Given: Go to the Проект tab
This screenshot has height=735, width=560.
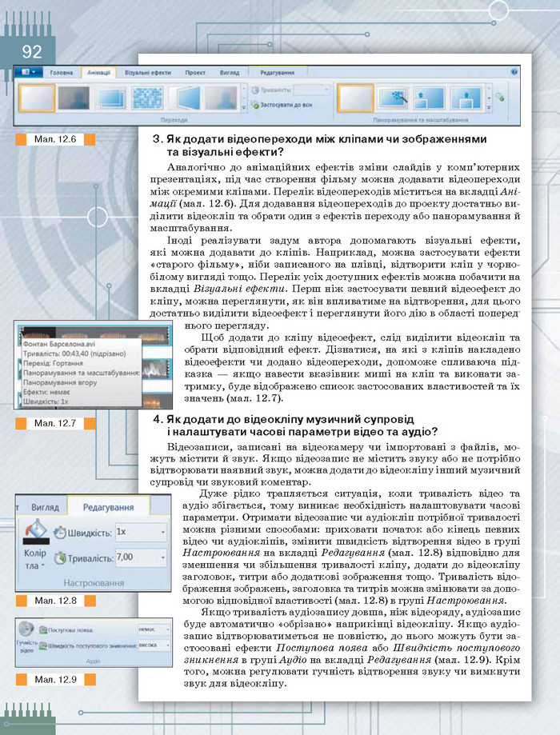Looking at the screenshot, I should pyautogui.click(x=195, y=73).
